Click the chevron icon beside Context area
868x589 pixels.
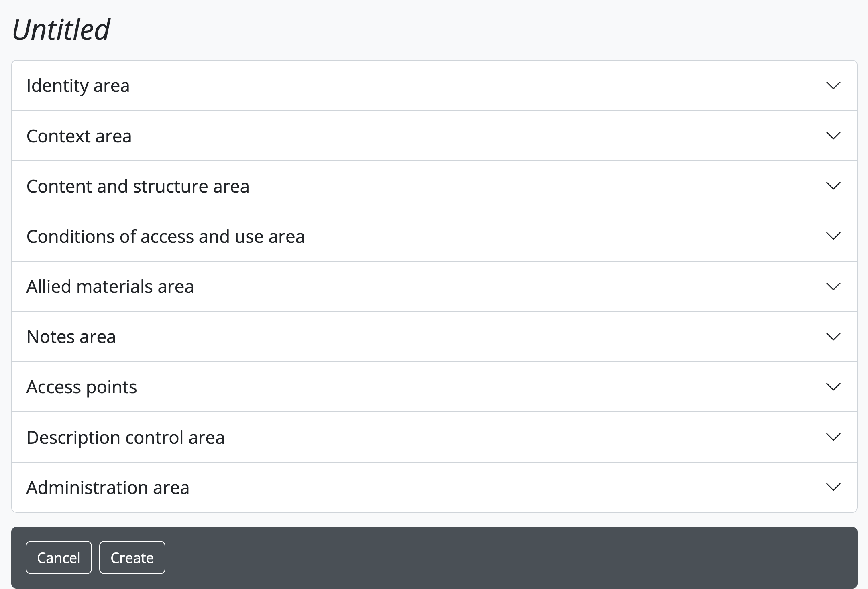tap(833, 136)
